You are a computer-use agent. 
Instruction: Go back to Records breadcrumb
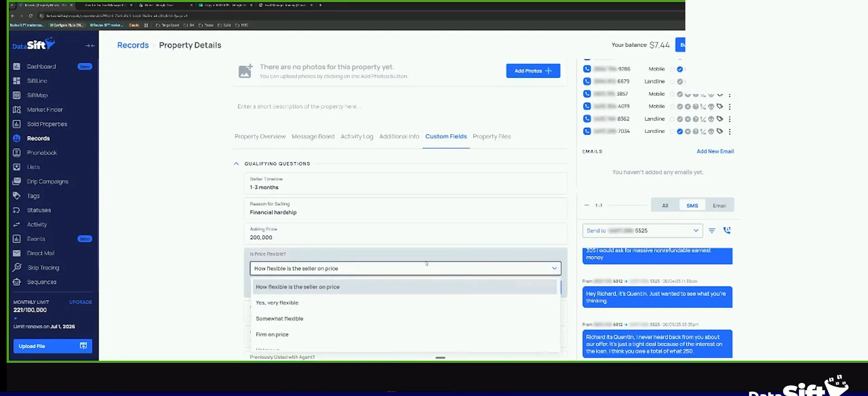(x=133, y=45)
